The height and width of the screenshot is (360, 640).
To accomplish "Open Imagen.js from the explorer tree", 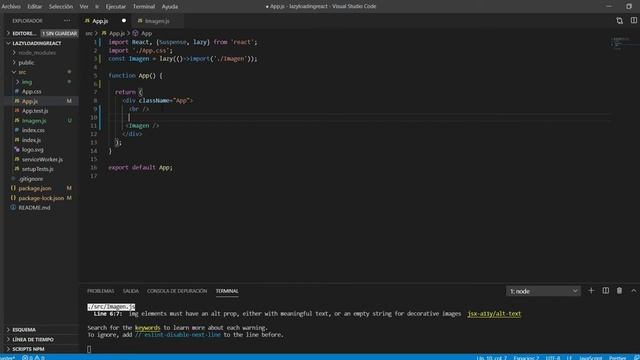I will (x=34, y=121).
